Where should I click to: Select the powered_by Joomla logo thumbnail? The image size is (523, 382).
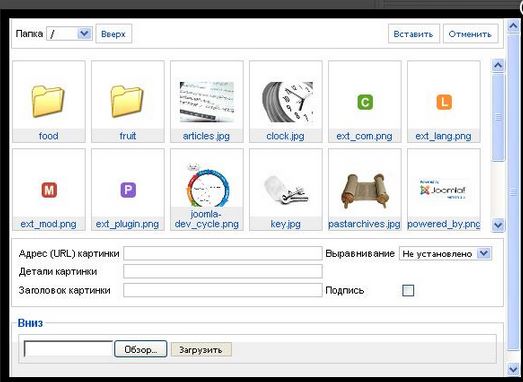[443, 190]
